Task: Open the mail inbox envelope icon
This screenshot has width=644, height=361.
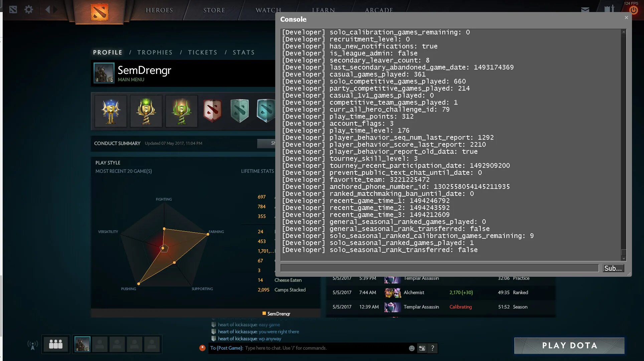Action: 585,10
